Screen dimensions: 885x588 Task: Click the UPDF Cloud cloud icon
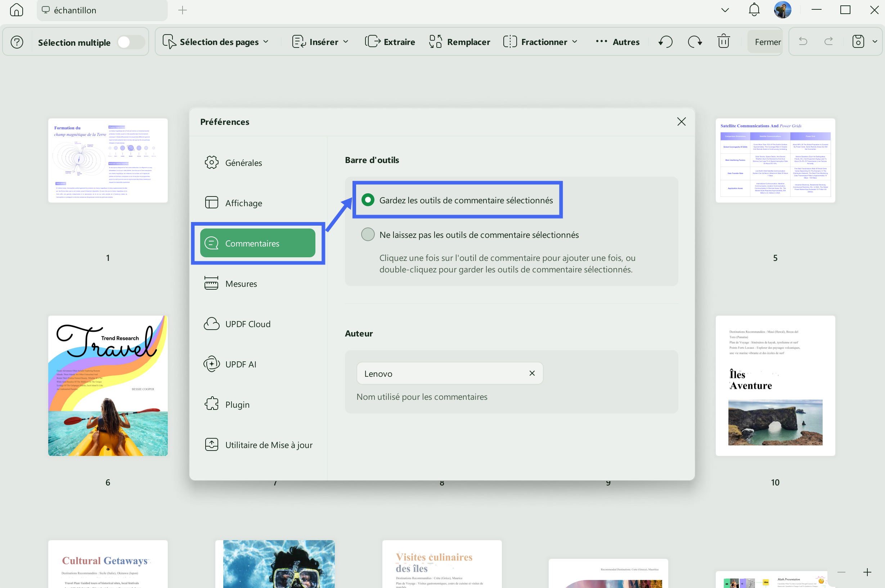pyautogui.click(x=211, y=324)
